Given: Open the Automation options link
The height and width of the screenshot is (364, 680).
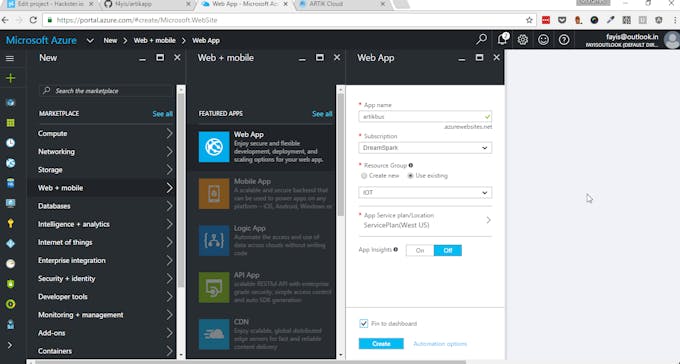Looking at the screenshot, I should pyautogui.click(x=440, y=344).
